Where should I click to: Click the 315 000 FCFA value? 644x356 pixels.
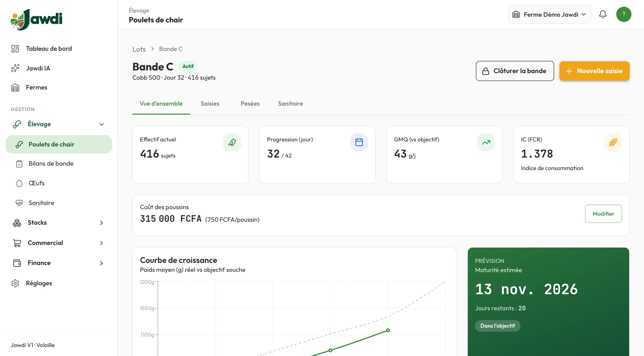[171, 219]
